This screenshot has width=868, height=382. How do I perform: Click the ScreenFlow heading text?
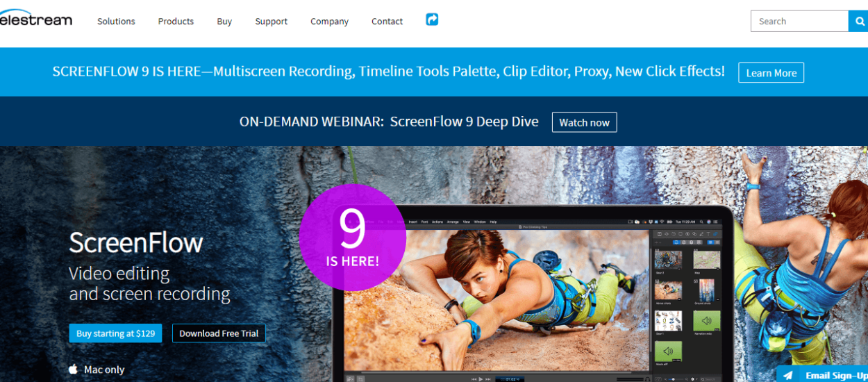click(136, 242)
